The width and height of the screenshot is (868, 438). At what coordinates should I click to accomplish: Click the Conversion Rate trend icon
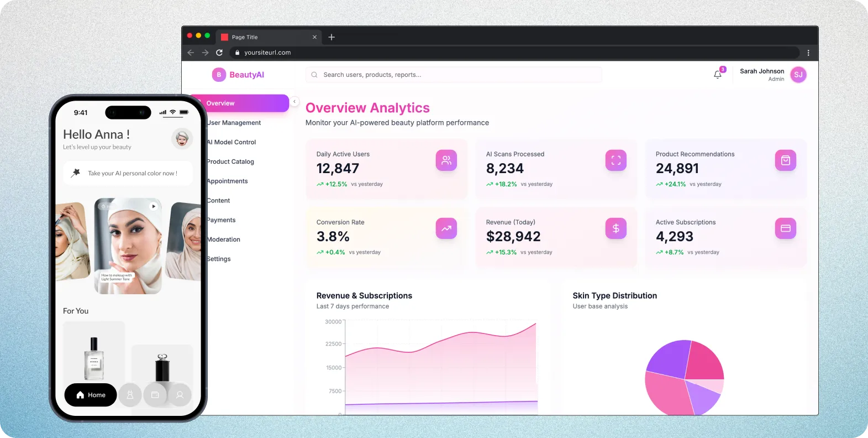446,228
